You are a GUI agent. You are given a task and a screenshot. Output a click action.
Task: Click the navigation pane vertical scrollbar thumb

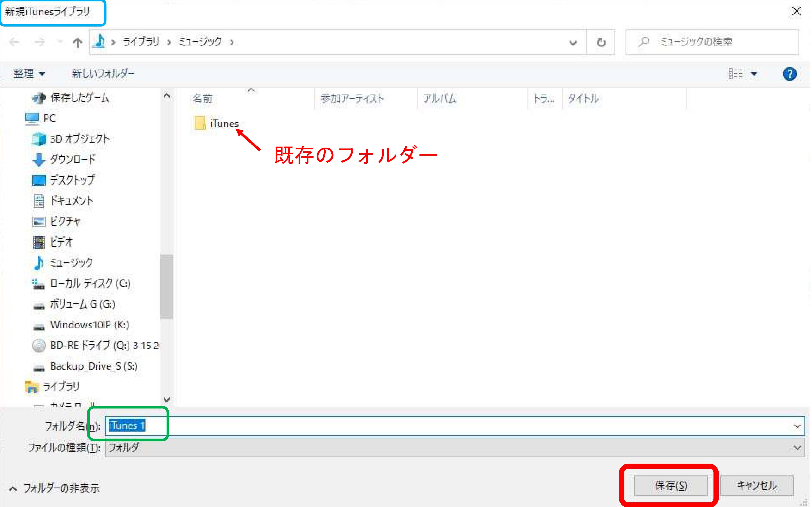pyautogui.click(x=167, y=286)
